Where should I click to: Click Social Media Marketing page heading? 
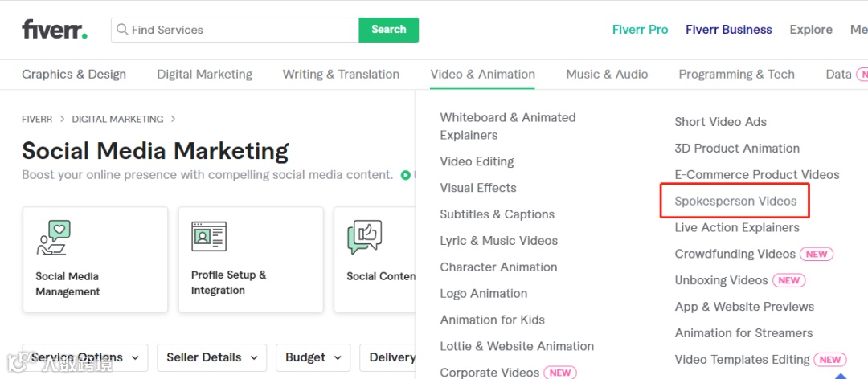pyautogui.click(x=155, y=151)
